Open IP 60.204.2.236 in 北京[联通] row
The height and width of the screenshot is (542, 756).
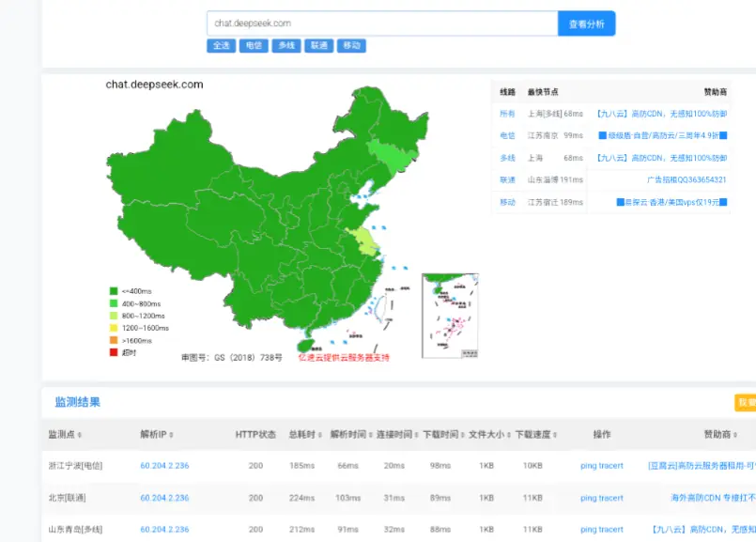(x=164, y=498)
